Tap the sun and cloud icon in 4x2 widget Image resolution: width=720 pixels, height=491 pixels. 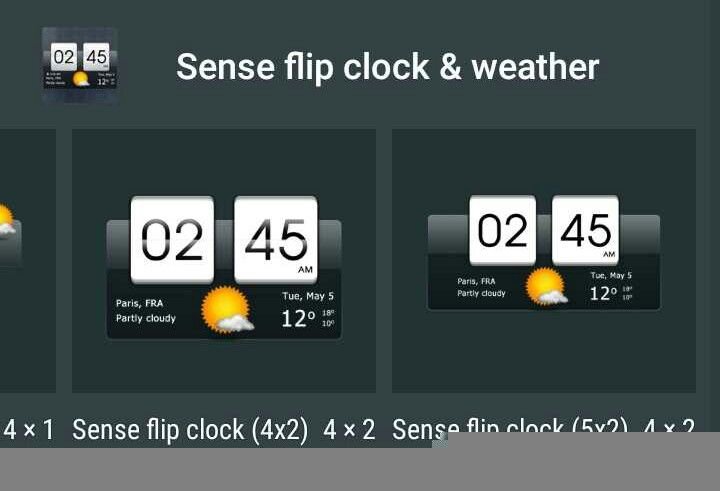coord(227,310)
